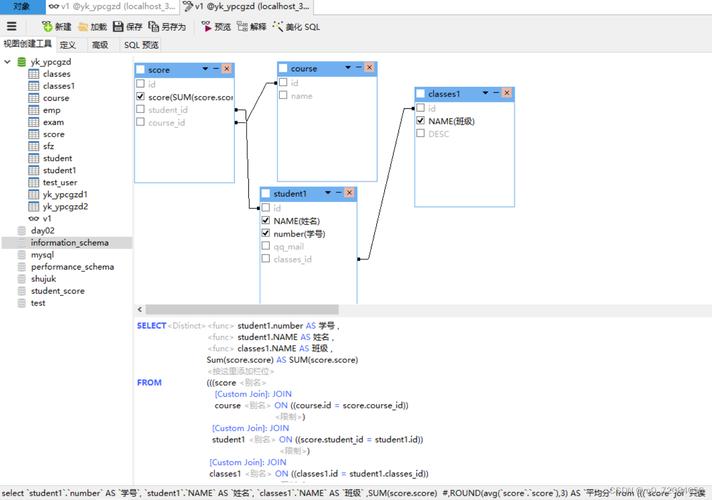712x500 pixels.
Task: Click the 新建 (New) toolbar button
Action: point(57,27)
